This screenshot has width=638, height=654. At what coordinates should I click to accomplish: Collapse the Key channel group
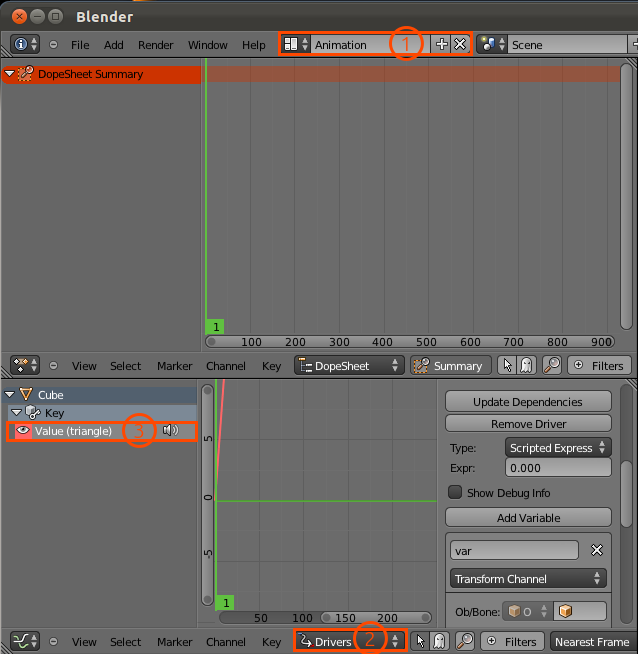(x=16, y=413)
